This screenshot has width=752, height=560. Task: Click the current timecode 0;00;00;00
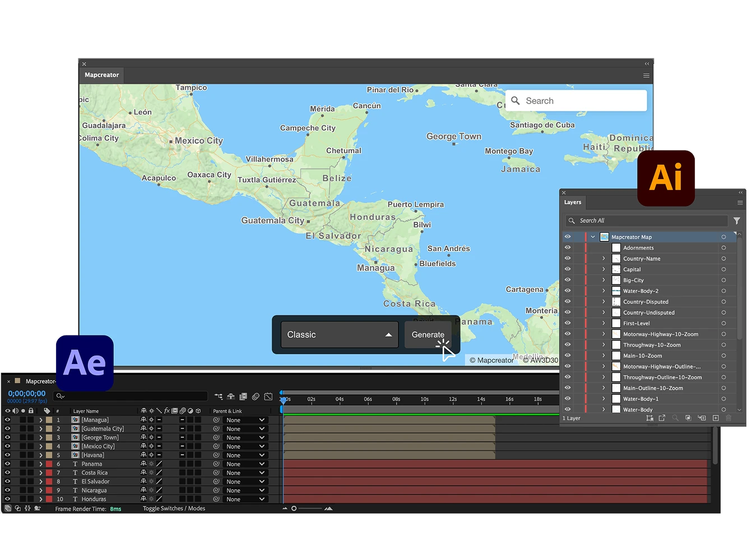[27, 394]
